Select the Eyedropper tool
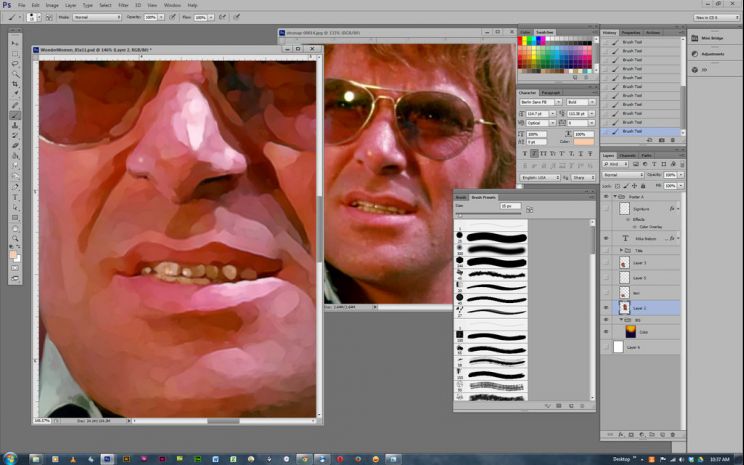This screenshot has width=744, height=465. coord(15,93)
